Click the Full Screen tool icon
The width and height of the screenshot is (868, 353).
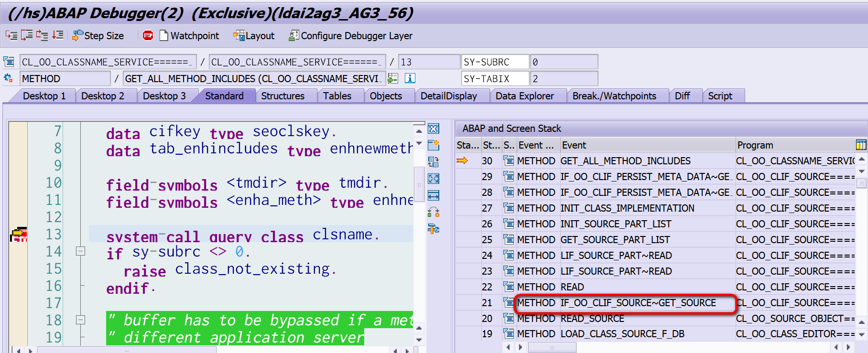point(434,179)
